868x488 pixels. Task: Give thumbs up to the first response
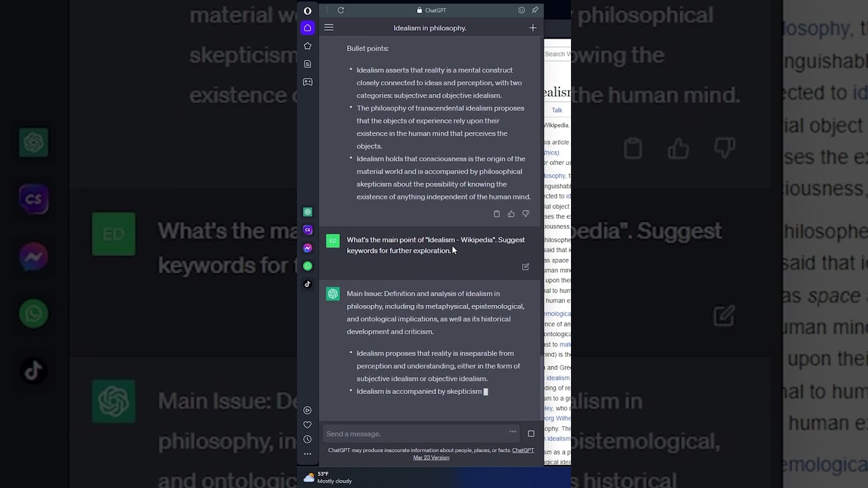511,214
